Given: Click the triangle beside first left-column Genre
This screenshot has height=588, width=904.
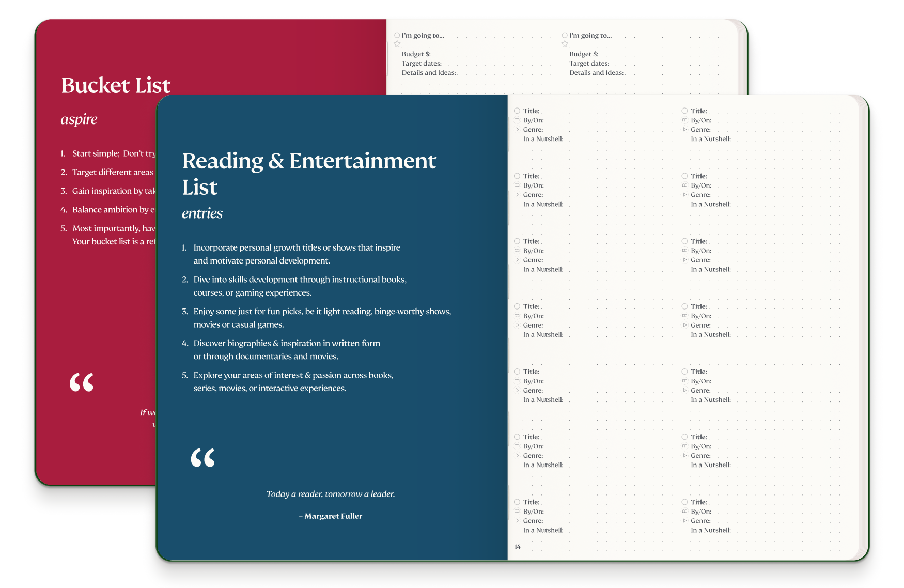Looking at the screenshot, I should click(x=517, y=130).
